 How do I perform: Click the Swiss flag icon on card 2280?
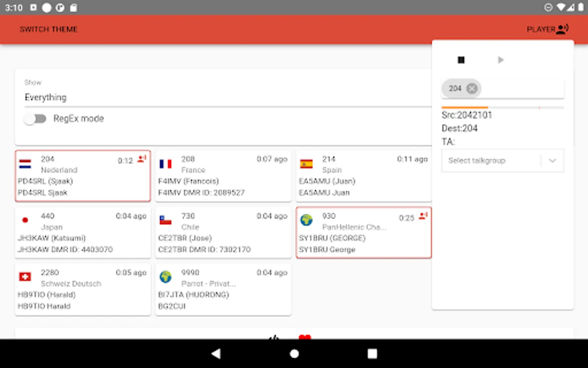25,277
